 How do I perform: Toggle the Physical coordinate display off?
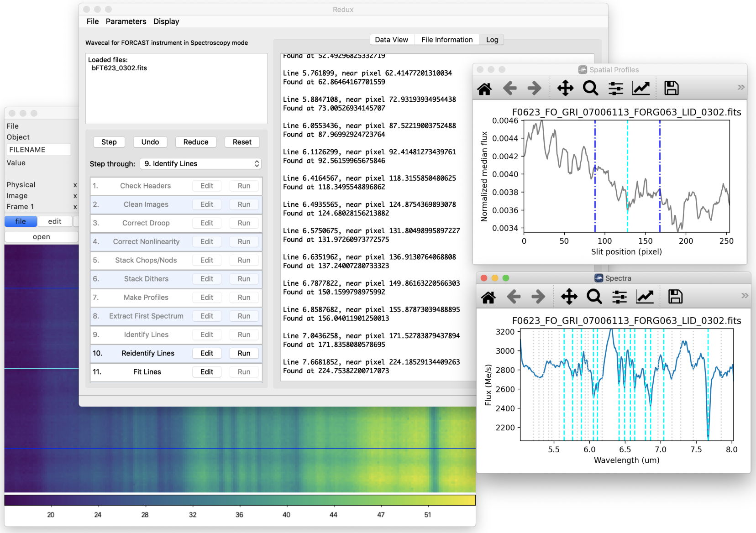[74, 184]
